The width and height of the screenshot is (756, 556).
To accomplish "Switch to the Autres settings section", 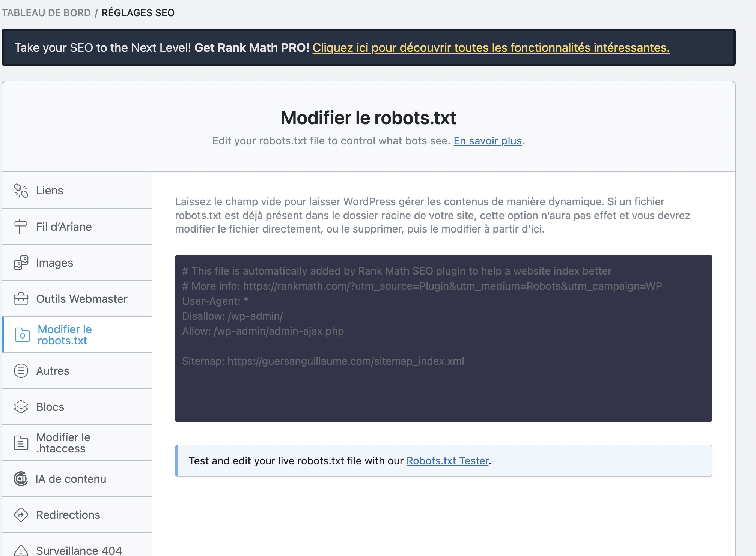I will coord(53,371).
